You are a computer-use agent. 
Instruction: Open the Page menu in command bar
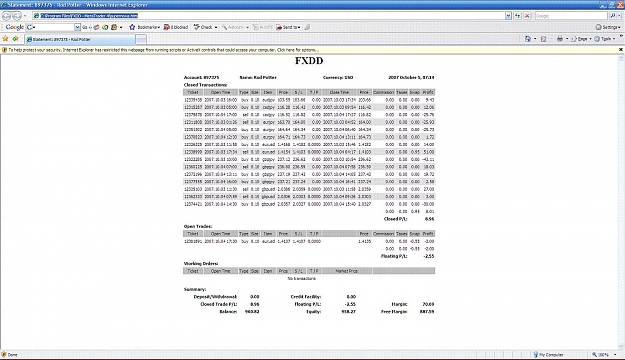coord(581,39)
